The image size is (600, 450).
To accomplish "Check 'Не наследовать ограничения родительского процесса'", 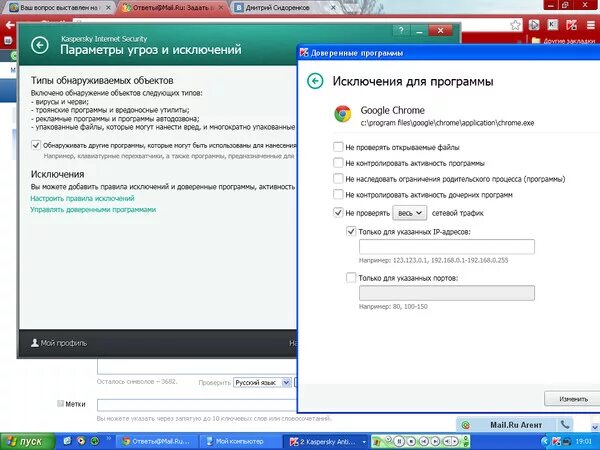I will pyautogui.click(x=338, y=179).
